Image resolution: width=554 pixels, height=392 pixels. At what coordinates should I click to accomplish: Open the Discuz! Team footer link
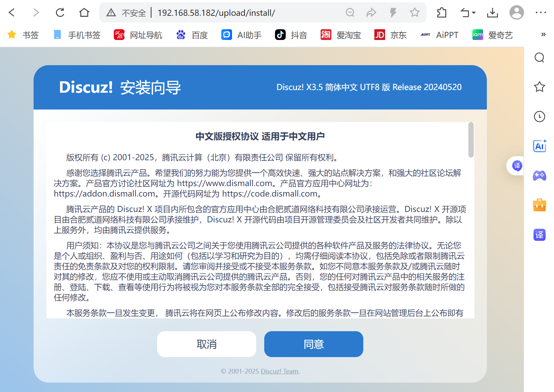coord(280,371)
